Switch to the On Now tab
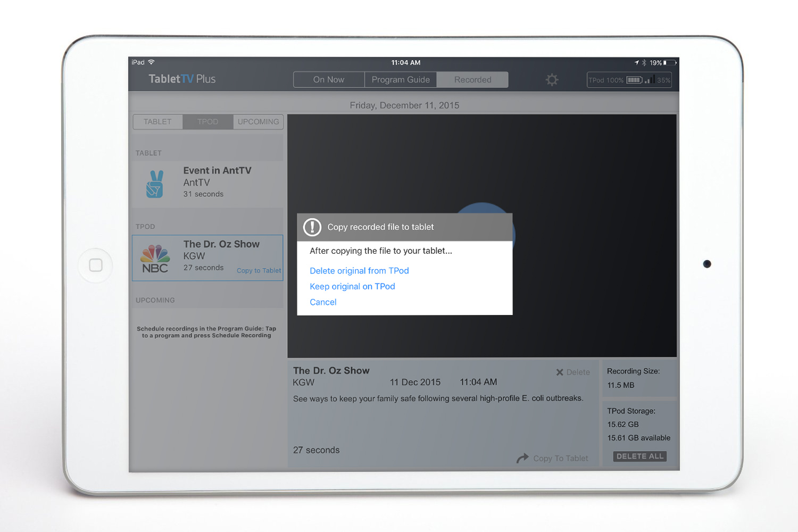798x532 pixels. pyautogui.click(x=329, y=80)
